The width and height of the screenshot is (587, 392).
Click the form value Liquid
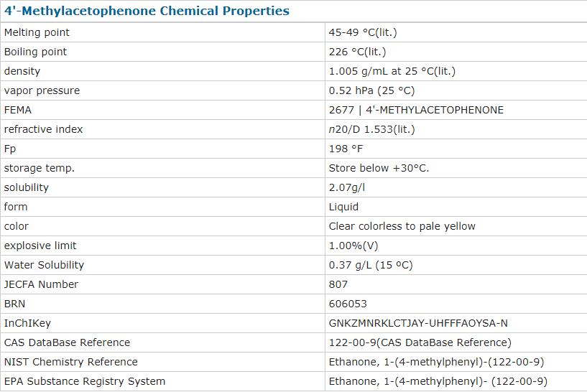coord(343,207)
